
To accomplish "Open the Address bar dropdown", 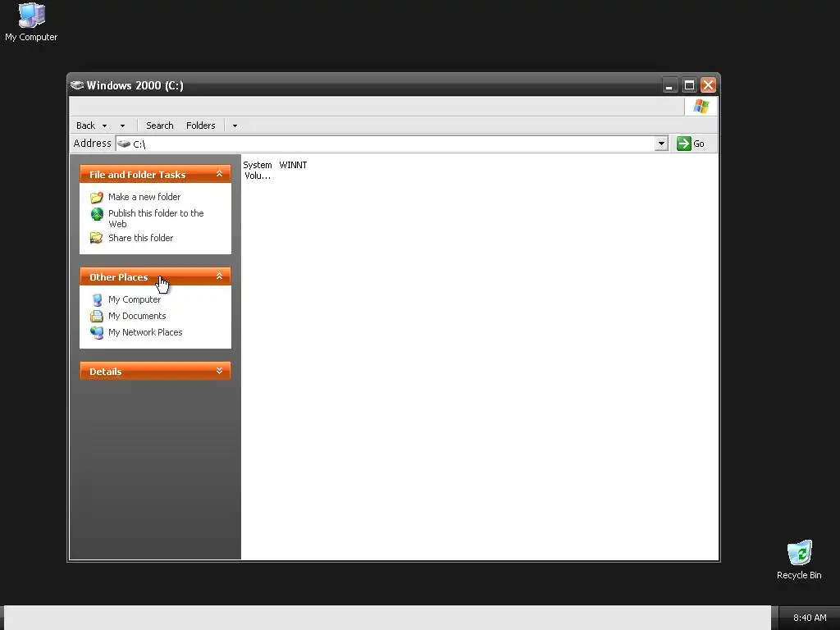I will (661, 144).
